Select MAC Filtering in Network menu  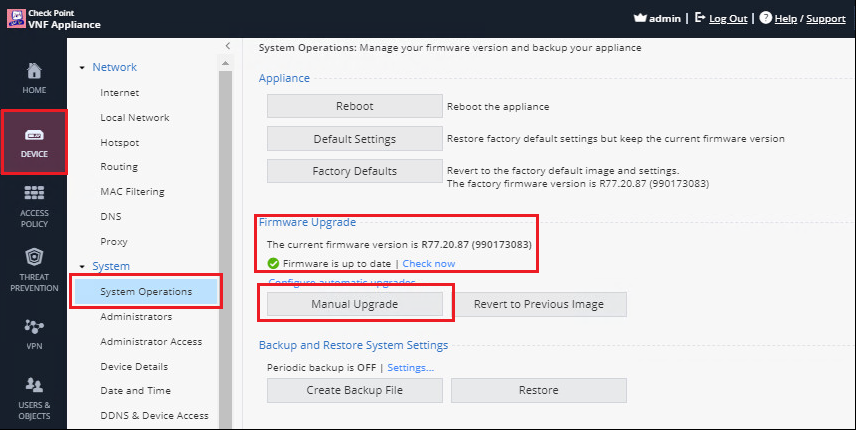(x=132, y=192)
